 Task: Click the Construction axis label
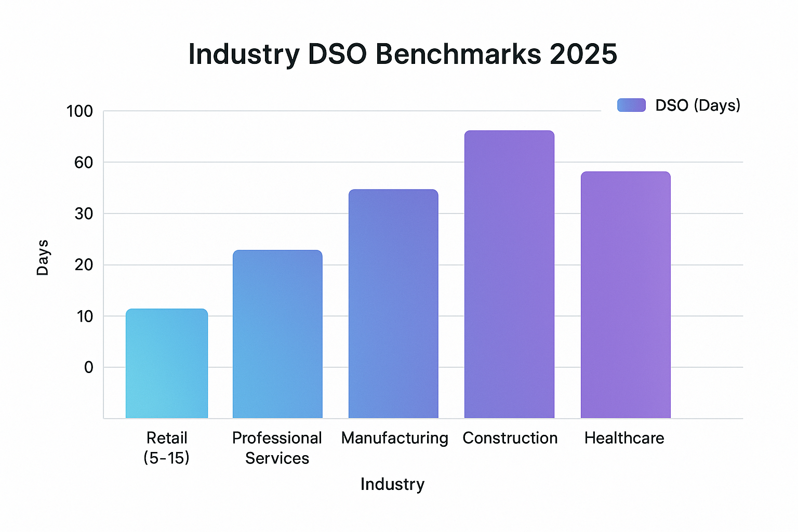510,438
